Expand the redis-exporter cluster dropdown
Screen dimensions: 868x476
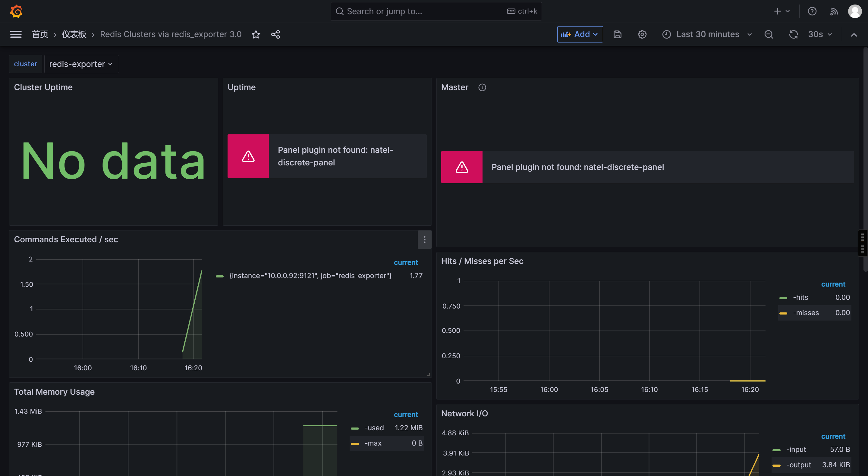pyautogui.click(x=81, y=64)
